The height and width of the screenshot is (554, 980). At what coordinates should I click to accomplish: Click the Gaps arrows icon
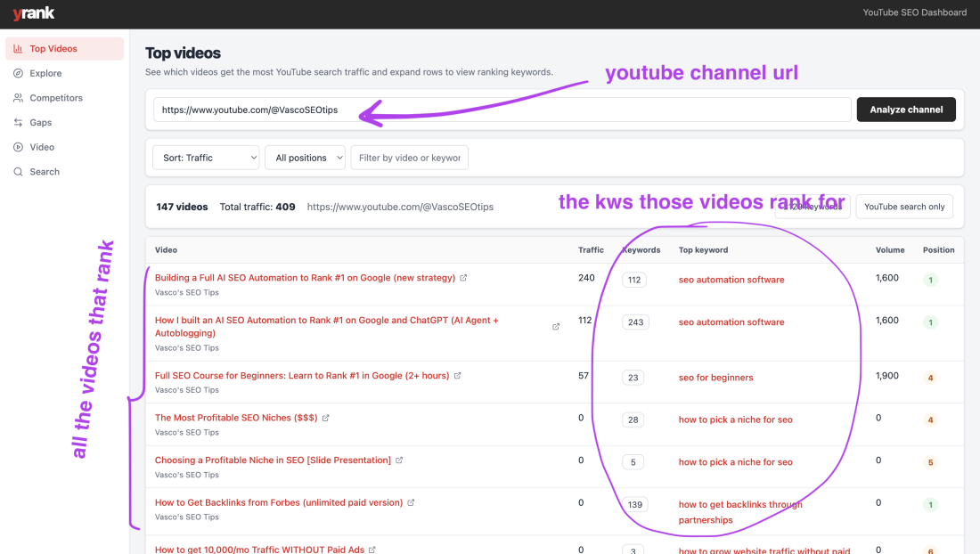pyautogui.click(x=20, y=122)
